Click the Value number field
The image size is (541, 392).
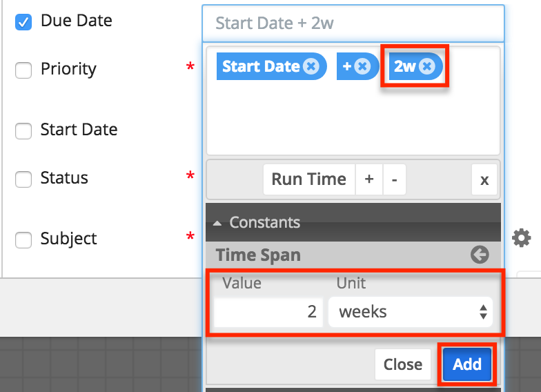268,312
